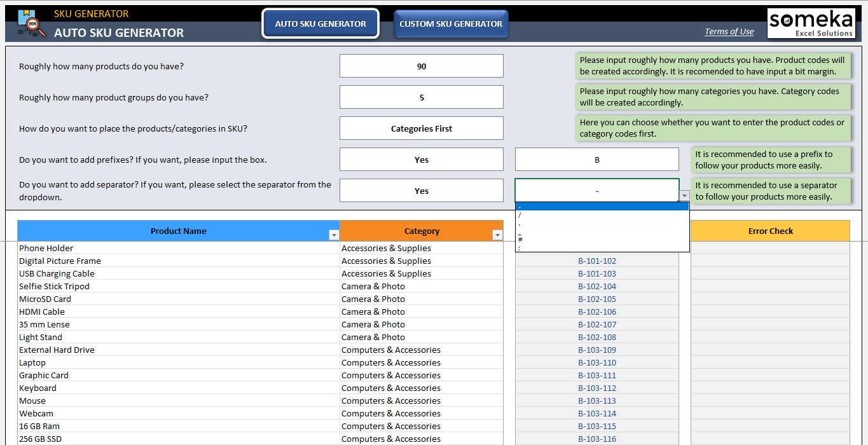868x445 pixels.
Task: Open the AUTO SKU GENERATOR tab
Action: tap(320, 24)
